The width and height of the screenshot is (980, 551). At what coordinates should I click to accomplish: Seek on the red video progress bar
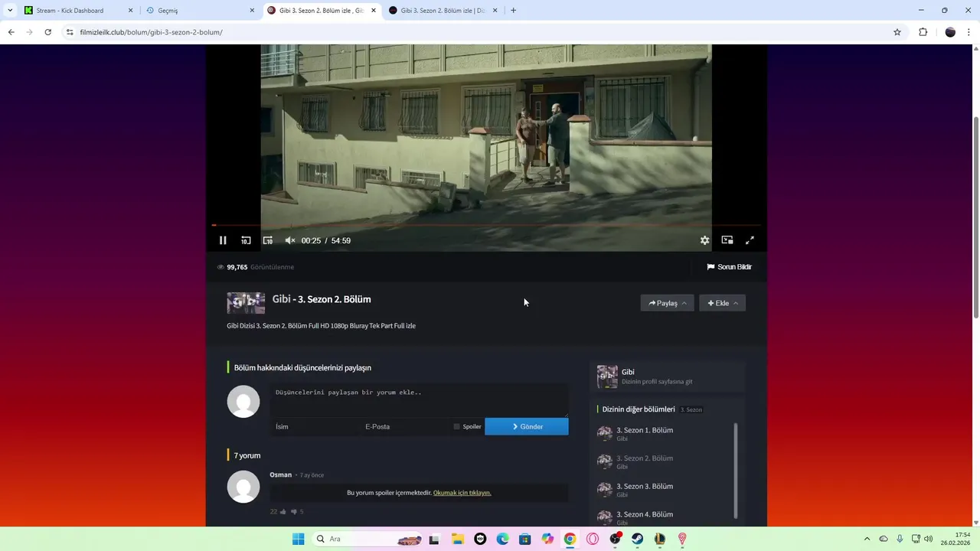point(486,225)
